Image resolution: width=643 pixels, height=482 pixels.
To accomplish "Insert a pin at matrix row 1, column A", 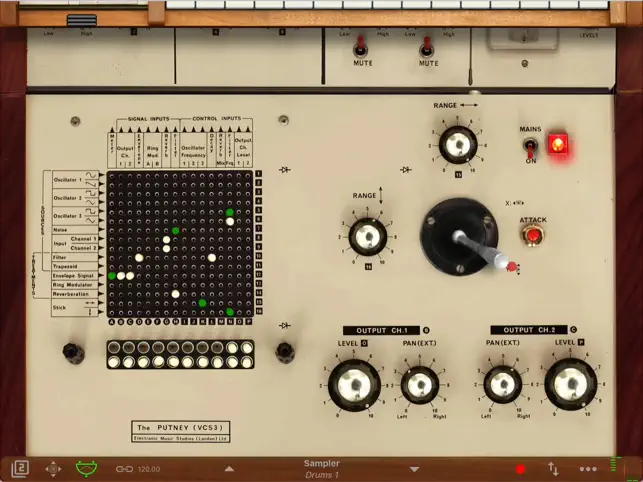I will [x=112, y=176].
